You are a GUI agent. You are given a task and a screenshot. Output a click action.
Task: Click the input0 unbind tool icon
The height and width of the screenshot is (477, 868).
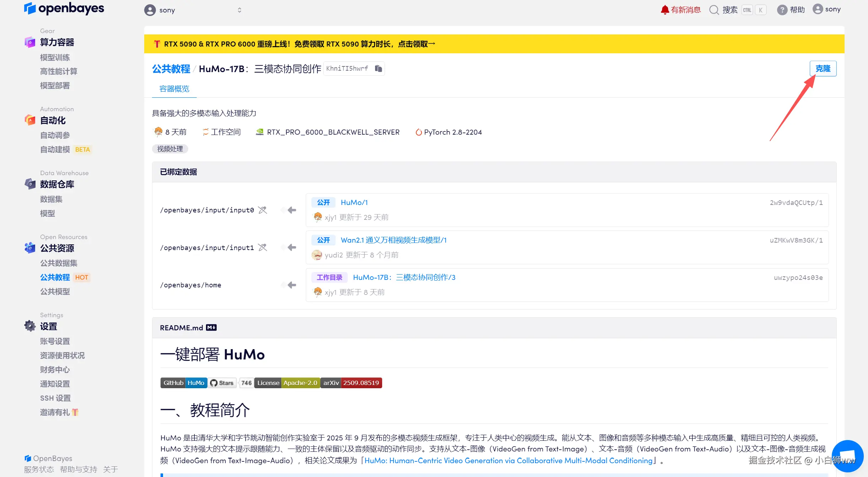click(x=262, y=210)
